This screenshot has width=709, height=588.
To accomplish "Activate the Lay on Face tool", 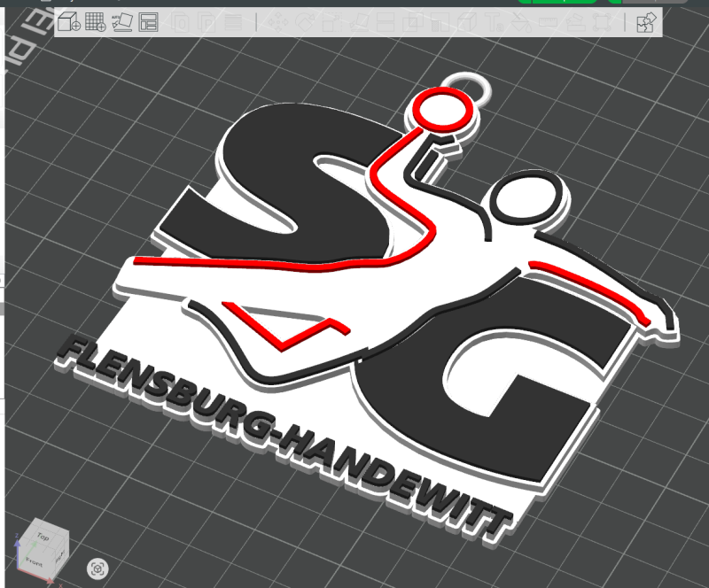I will tap(358, 22).
